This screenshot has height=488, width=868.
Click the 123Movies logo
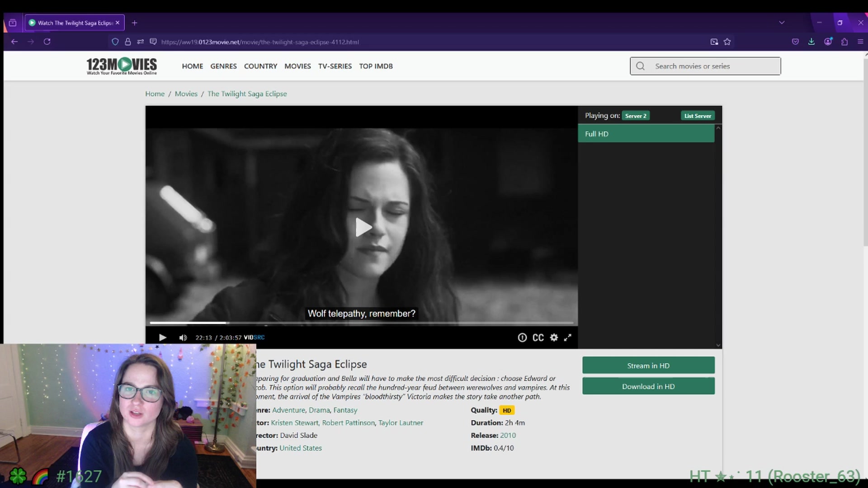pyautogui.click(x=122, y=66)
